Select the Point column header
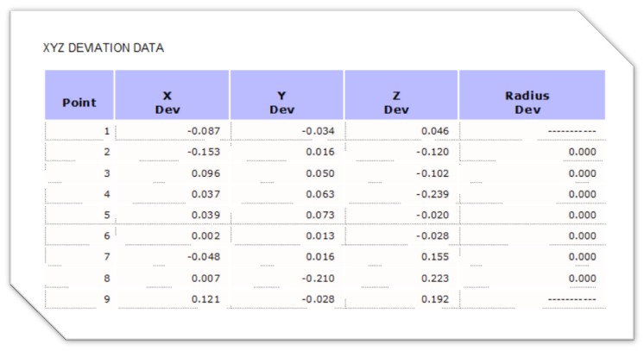The height and width of the screenshot is (351, 644). 79,102
